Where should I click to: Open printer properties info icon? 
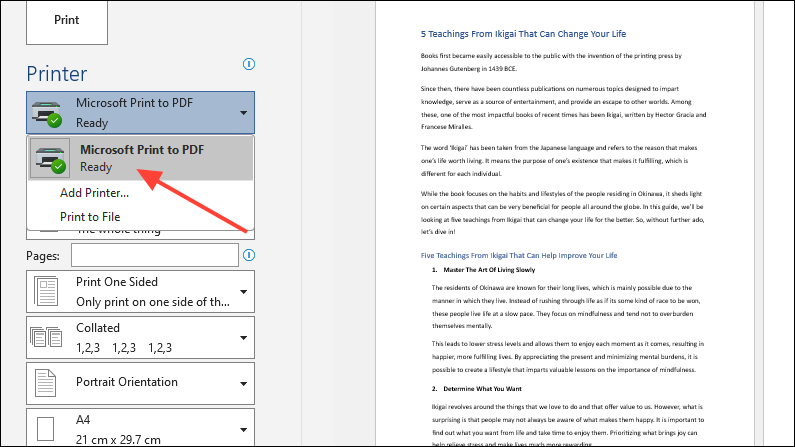click(x=248, y=64)
